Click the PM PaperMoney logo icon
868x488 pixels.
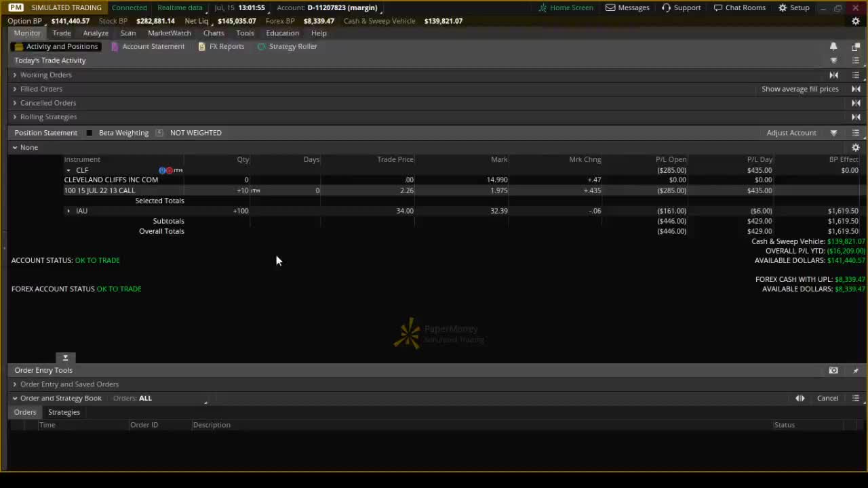tap(16, 7)
